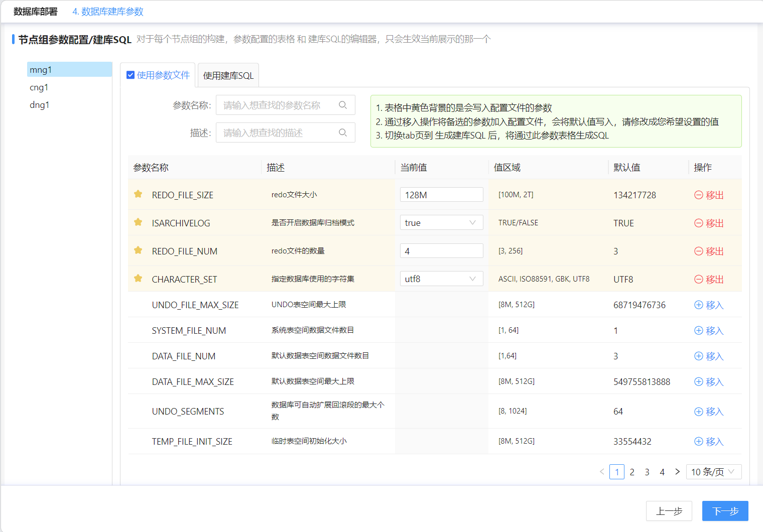Uncheck the 使用参数文件 checkbox
This screenshot has width=763, height=532.
coord(131,75)
